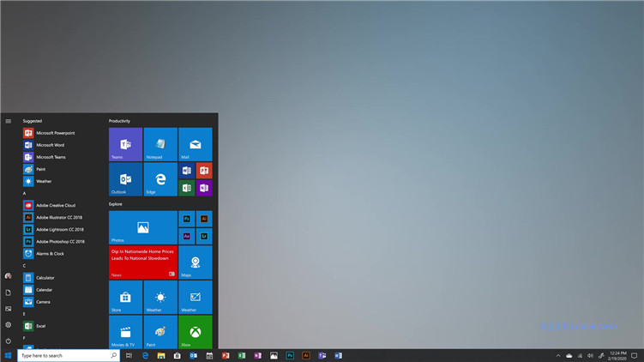This screenshot has height=362, width=644.
Task: Open the Mail tile
Action: click(196, 144)
